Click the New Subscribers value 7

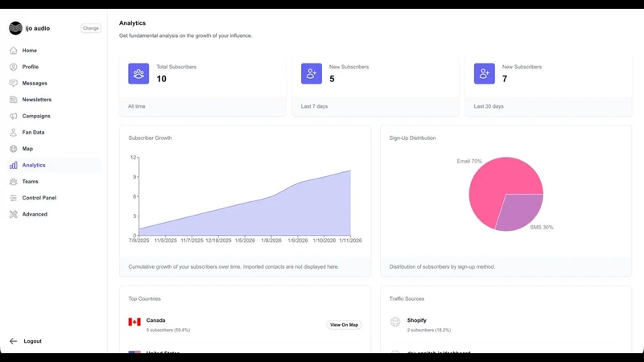pyautogui.click(x=505, y=79)
